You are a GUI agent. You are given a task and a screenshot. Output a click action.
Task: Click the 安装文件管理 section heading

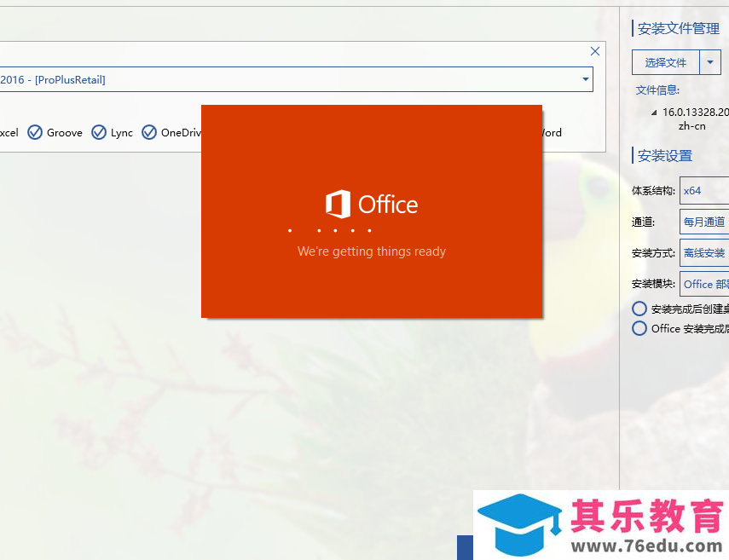click(x=679, y=29)
